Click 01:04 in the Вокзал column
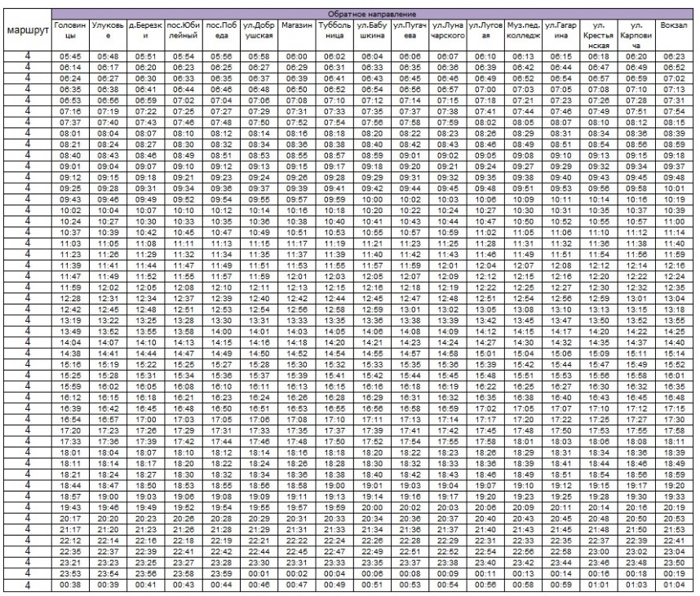 tap(674, 585)
